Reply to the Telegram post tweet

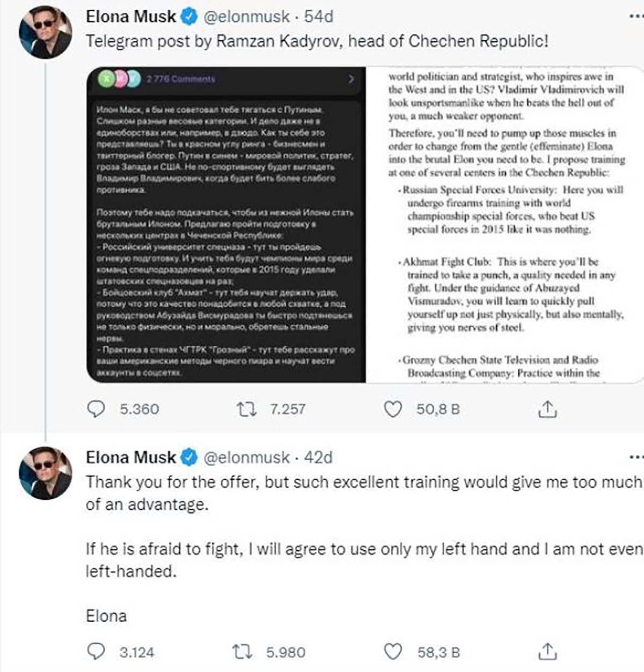point(96,410)
